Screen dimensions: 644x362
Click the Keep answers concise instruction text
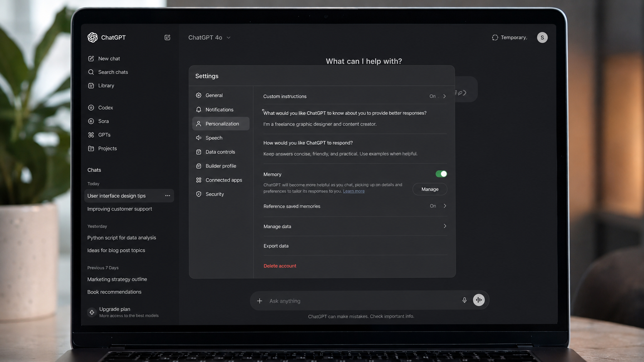coord(340,153)
